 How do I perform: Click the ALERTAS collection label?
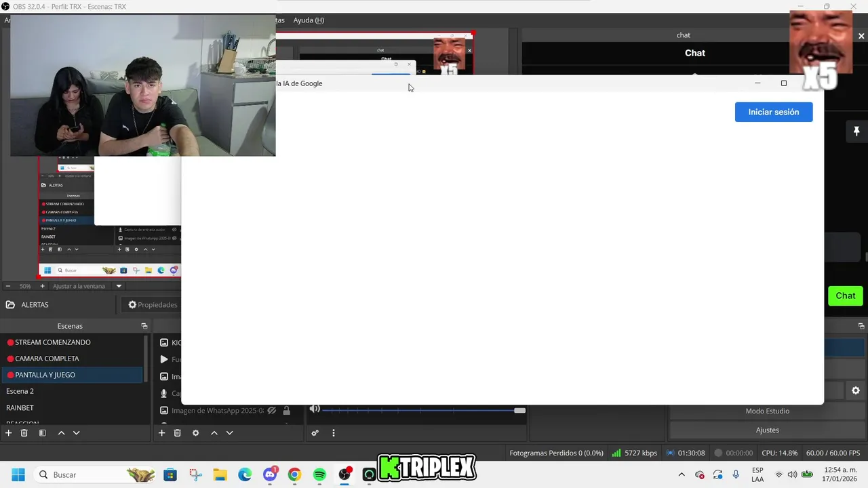pos(35,305)
